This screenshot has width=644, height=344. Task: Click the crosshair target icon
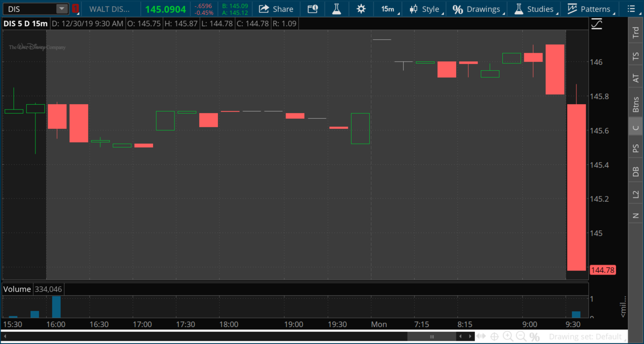pyautogui.click(x=494, y=337)
